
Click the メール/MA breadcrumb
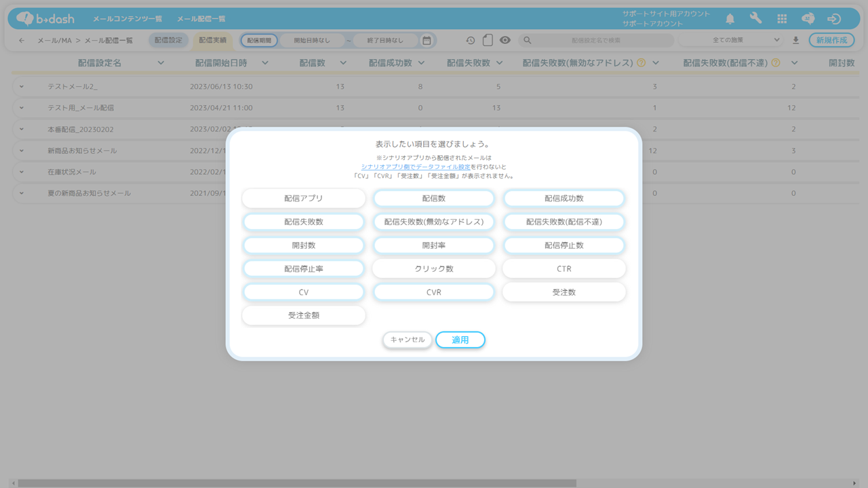(x=54, y=41)
